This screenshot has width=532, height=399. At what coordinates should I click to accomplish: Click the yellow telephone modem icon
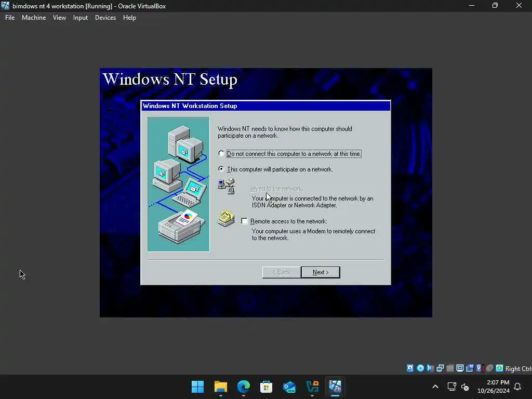tap(227, 219)
